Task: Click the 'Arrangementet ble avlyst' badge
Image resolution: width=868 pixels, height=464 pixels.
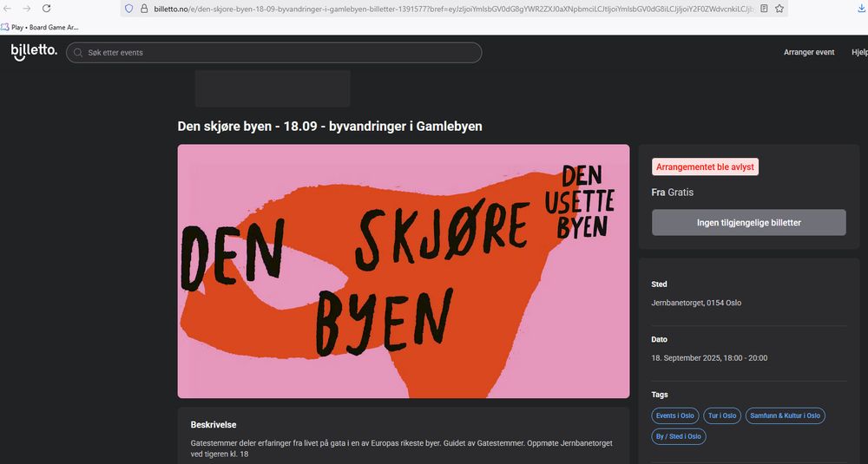Action: tap(705, 167)
